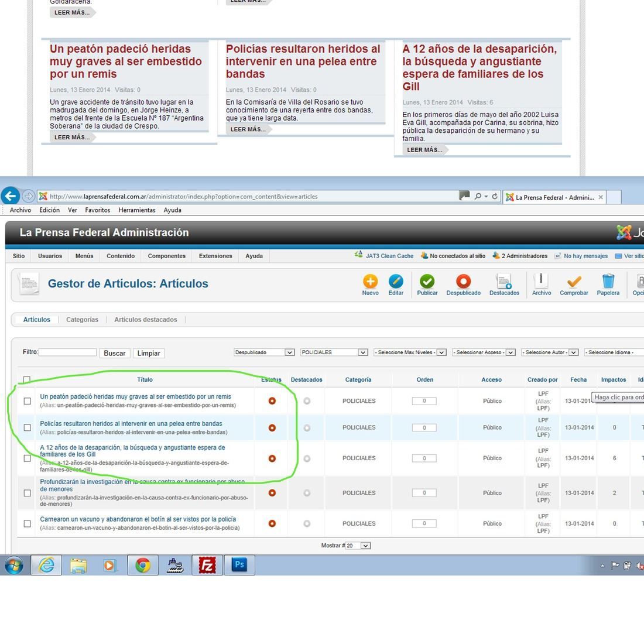Viewport: 644px width, 644px height.
Task: Click the Nuevo article icon
Action: (370, 282)
